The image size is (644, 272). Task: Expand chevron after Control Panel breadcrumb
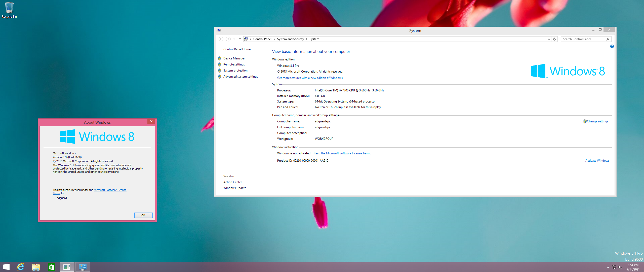274,39
